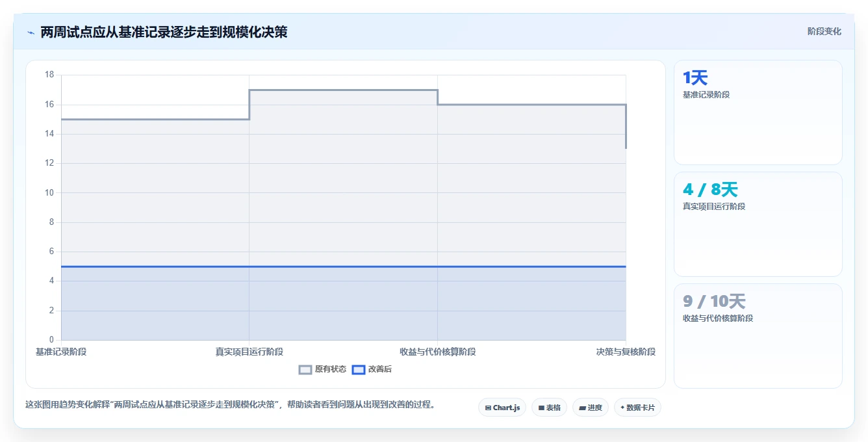The height and width of the screenshot is (442, 868).
Task: Click the 表格 tag
Action: pyautogui.click(x=550, y=408)
